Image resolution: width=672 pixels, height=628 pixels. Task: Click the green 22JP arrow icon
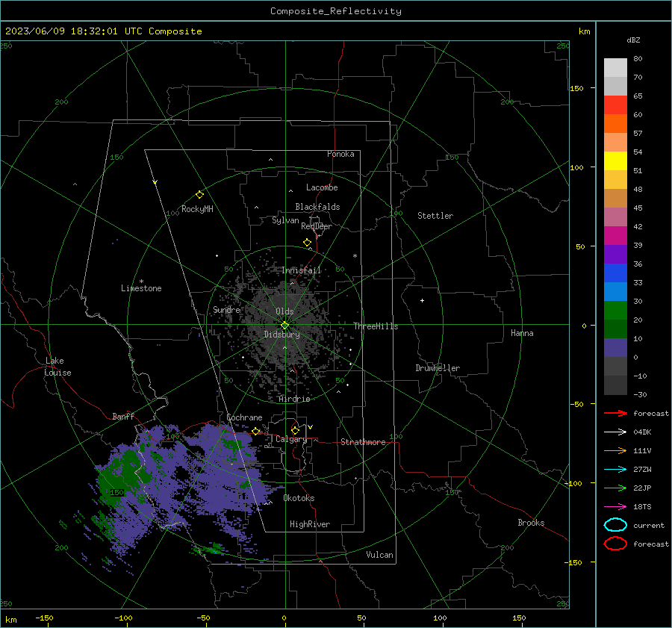(615, 488)
